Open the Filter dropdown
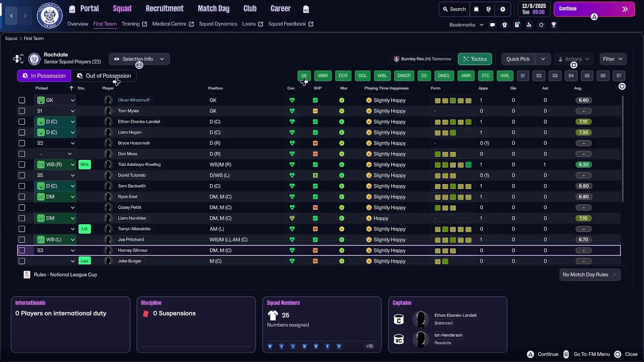 click(x=613, y=59)
